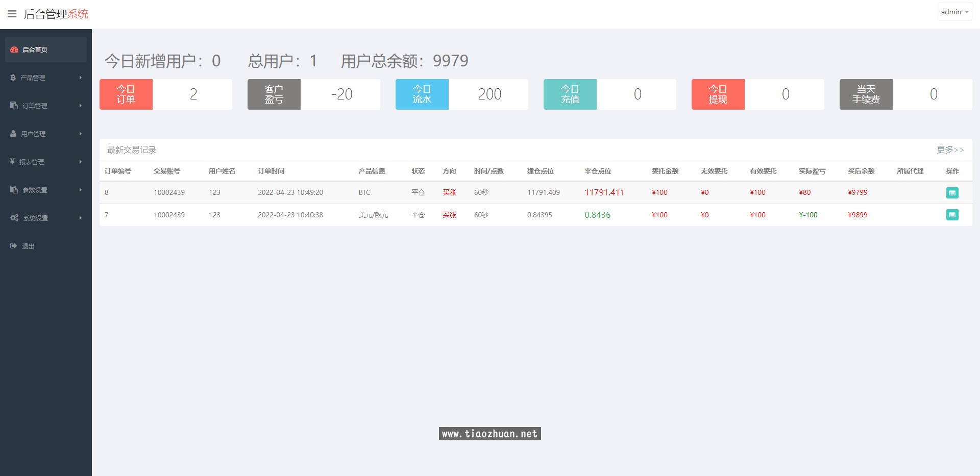Screen dimensions: 980x476
Task: Click 退出 to log out
Action: tap(46, 246)
